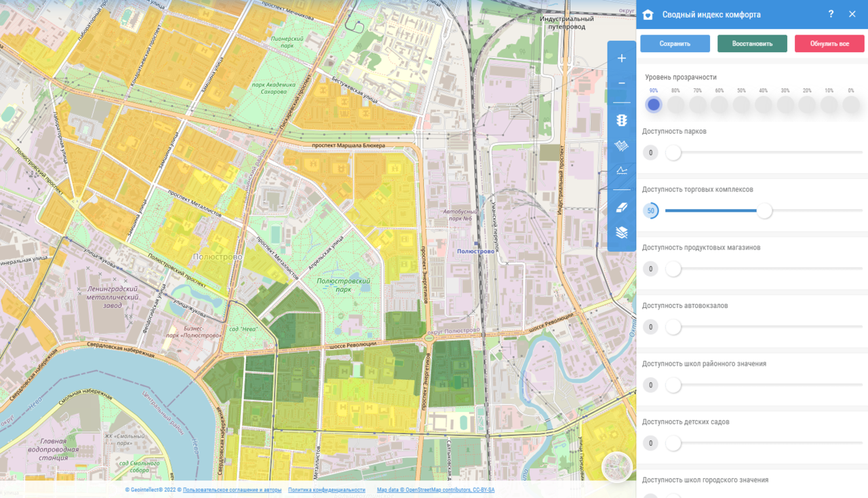The width and height of the screenshot is (868, 498).
Task: Set transparency to 30%
Action: [785, 104]
